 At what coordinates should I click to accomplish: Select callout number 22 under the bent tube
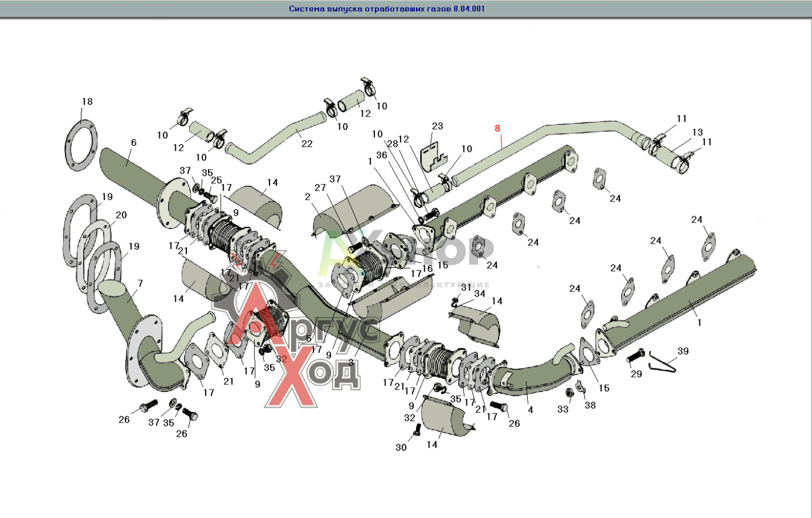coord(307,144)
